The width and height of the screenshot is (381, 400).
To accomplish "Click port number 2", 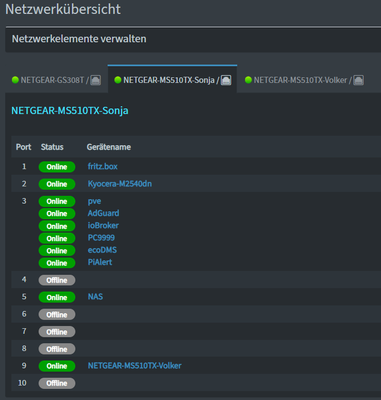I will pyautogui.click(x=24, y=184).
